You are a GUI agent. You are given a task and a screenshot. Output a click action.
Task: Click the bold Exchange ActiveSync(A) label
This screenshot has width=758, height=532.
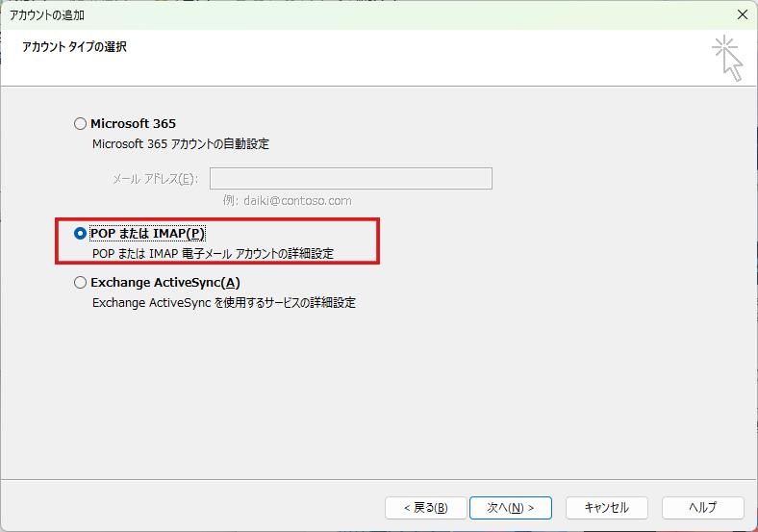point(164,283)
